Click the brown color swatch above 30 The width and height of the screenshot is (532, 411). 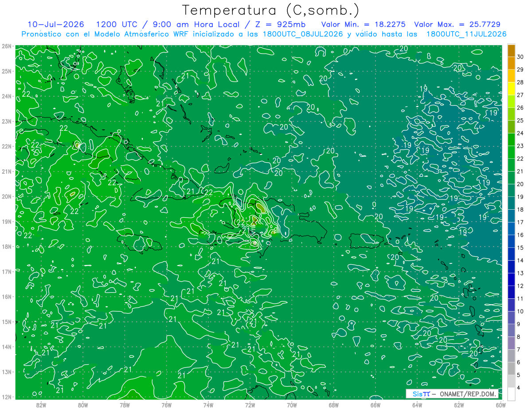(x=511, y=51)
